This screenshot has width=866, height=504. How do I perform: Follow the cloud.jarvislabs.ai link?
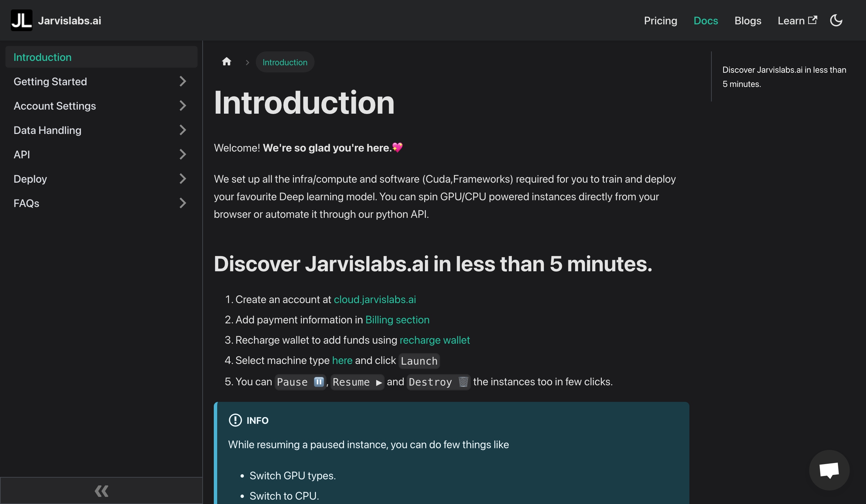click(374, 300)
